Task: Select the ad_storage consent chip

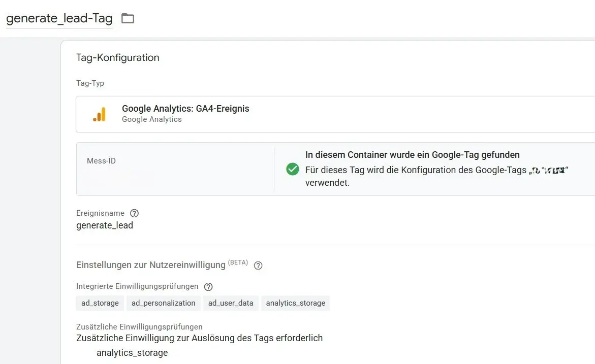Action: [100, 303]
